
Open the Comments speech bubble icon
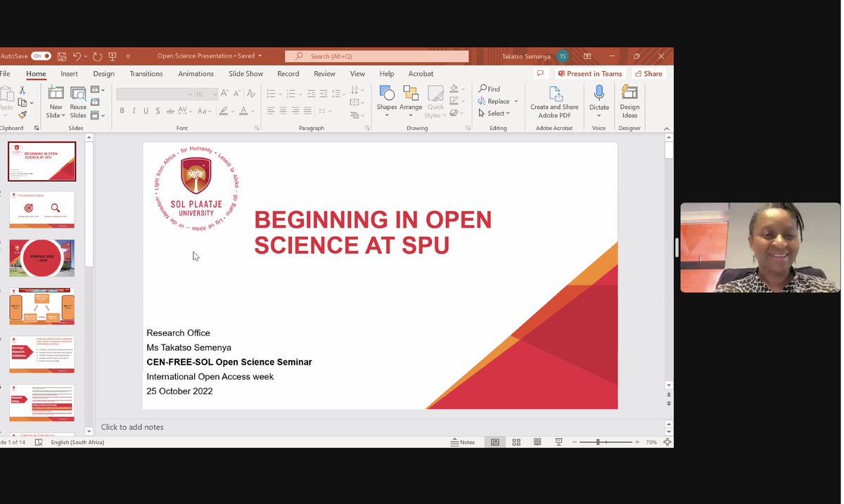pos(540,73)
